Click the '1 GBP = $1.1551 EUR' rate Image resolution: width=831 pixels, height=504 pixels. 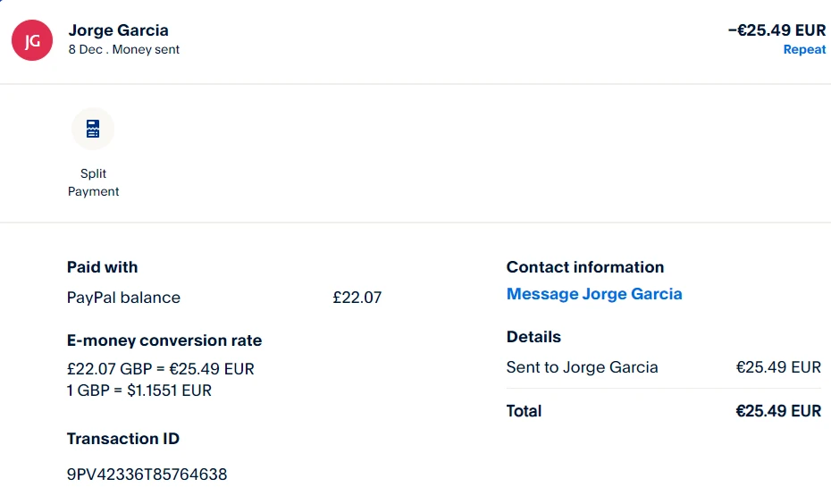[x=139, y=391]
